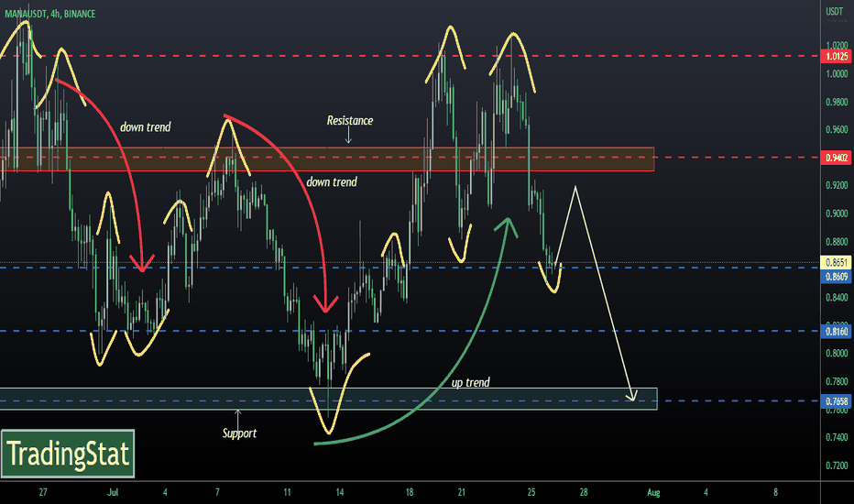Viewport: 854px width, 504px height.
Task: Click the 0.7400 price axis tick
Action: point(837,437)
